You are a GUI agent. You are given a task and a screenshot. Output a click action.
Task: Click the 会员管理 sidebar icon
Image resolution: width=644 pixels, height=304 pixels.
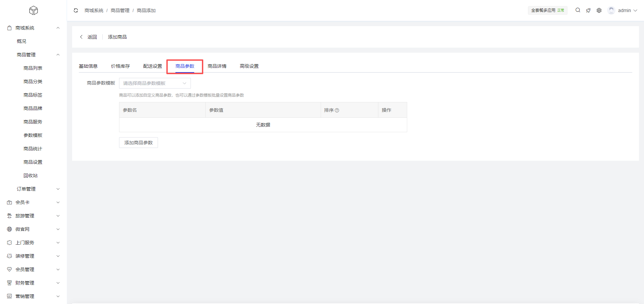click(9, 269)
